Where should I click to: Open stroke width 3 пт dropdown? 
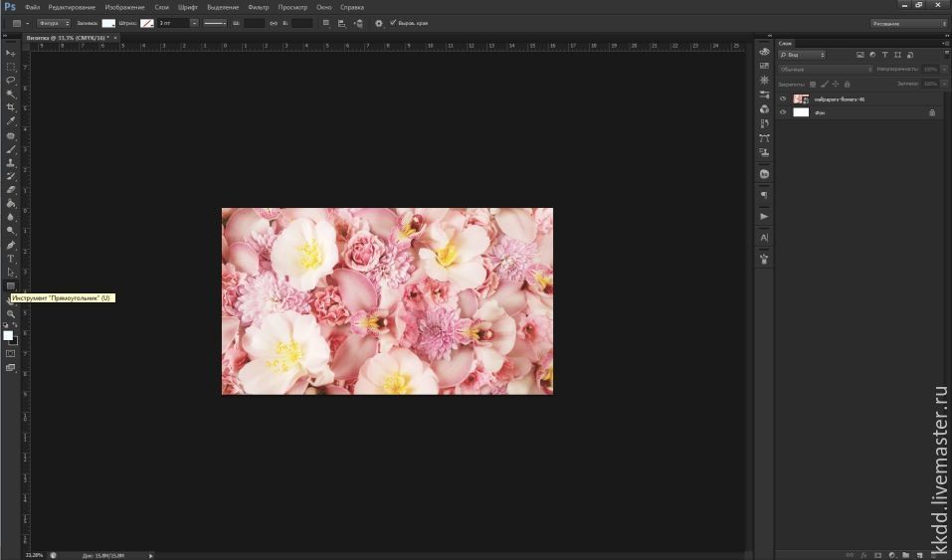coord(194,23)
